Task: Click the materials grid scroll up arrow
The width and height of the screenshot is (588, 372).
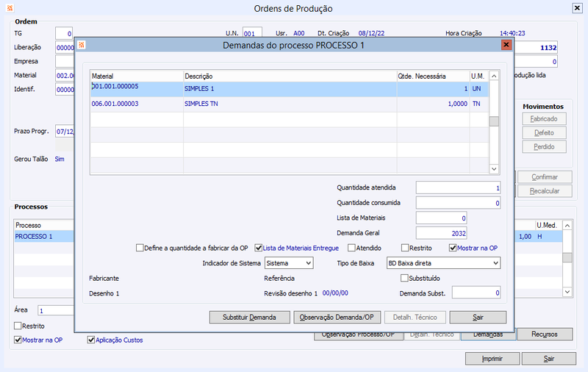Action: point(494,76)
